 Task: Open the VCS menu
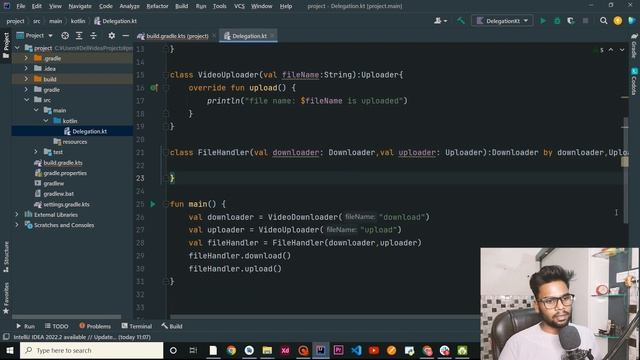coord(239,6)
